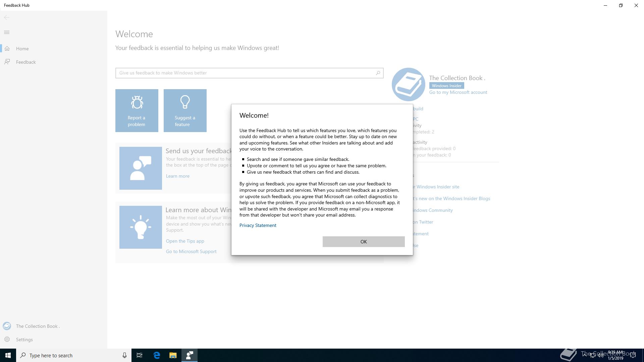Open the Windows Community link
The width and height of the screenshot is (644, 362).
433,210
